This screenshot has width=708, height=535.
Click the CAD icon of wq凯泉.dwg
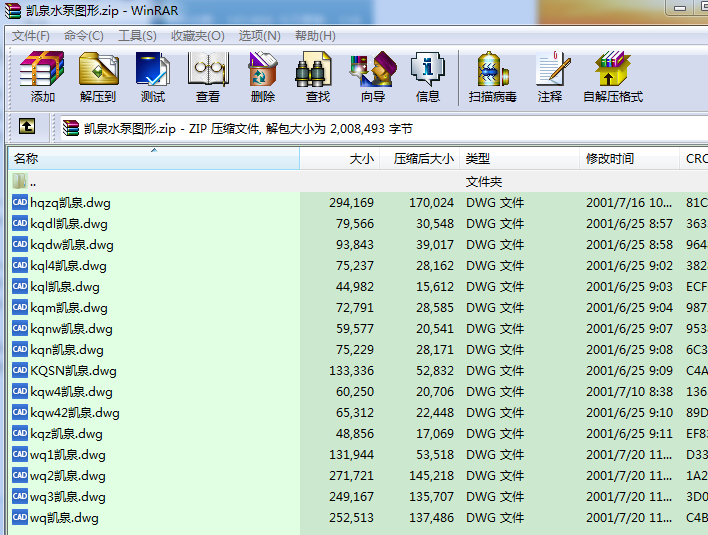[20, 517]
